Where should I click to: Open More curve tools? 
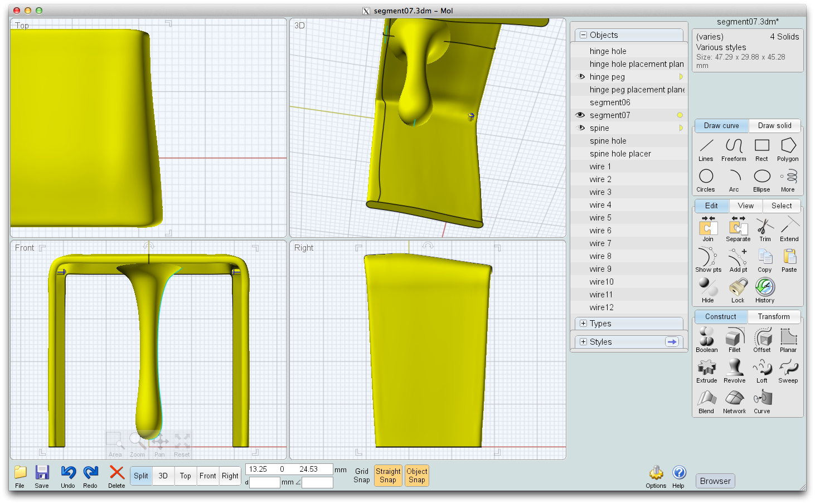tap(788, 180)
